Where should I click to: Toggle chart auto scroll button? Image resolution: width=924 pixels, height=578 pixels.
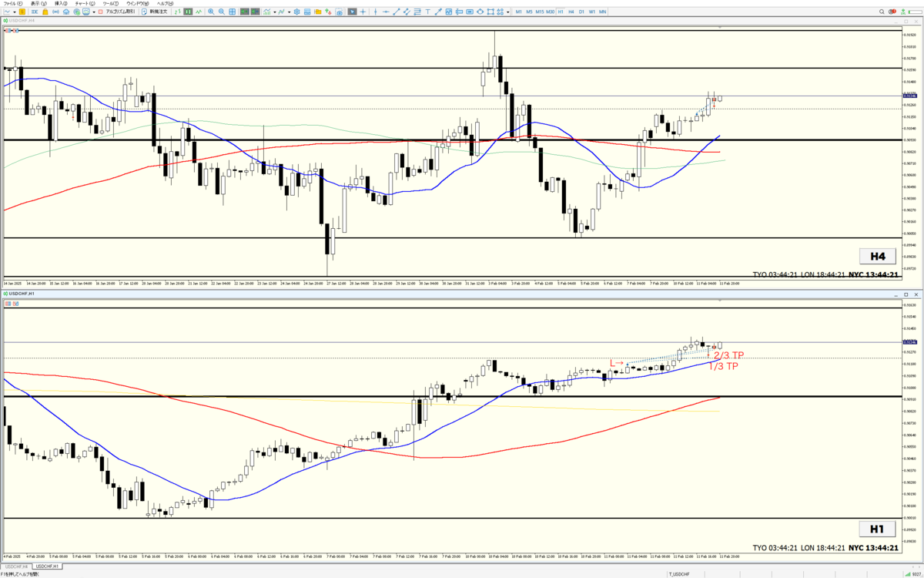click(244, 12)
